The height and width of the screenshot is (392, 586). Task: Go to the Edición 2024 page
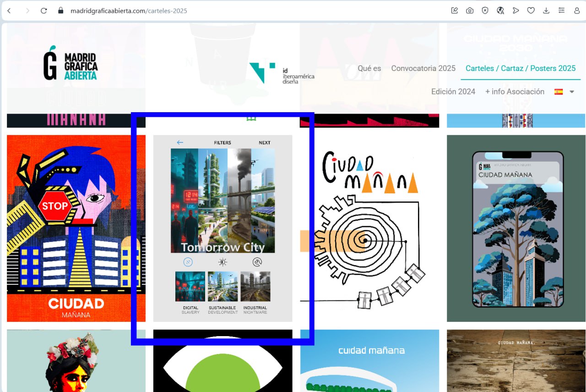point(453,92)
